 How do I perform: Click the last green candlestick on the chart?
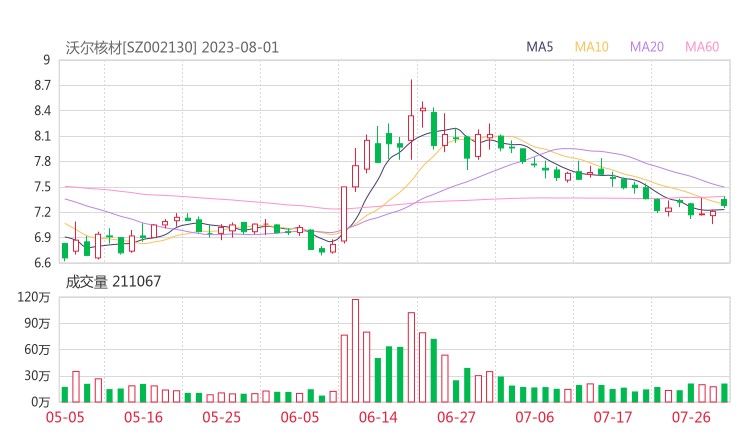(724, 202)
